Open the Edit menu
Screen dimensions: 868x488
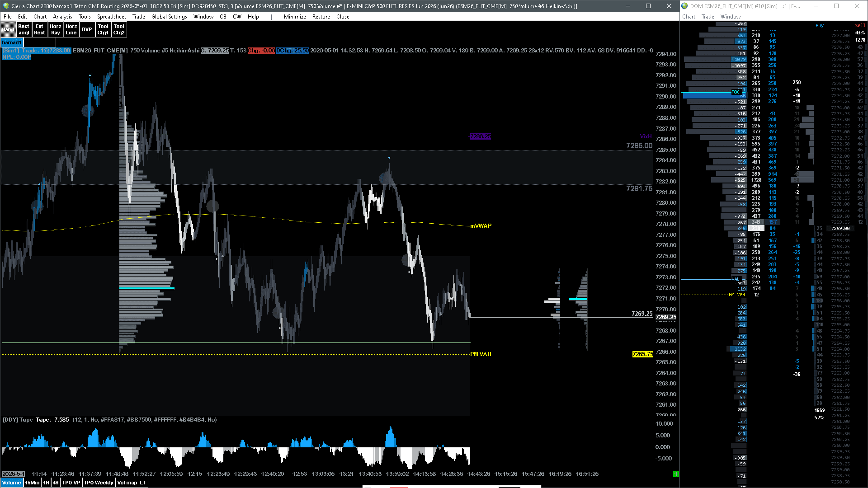23,17
